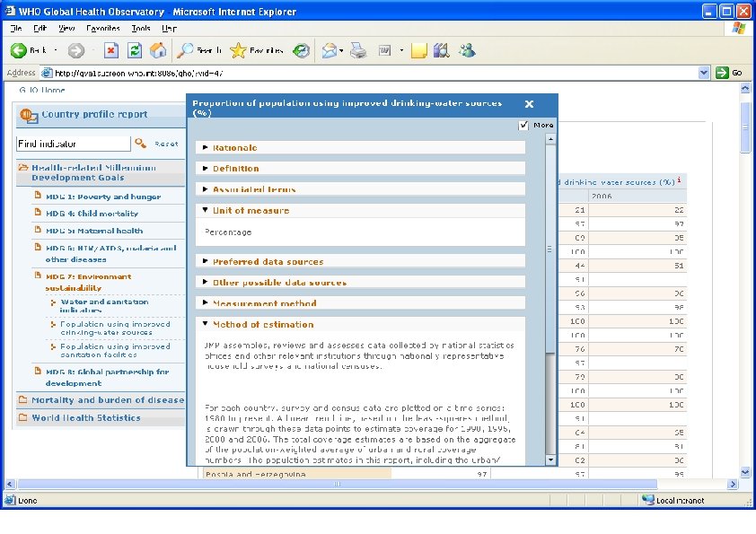Image resolution: width=756 pixels, height=534 pixels.
Task: Click the page icon in the address bar
Action: [47, 73]
